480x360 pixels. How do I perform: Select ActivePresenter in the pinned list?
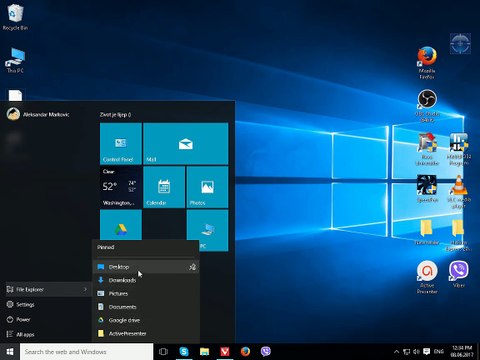pos(146,334)
